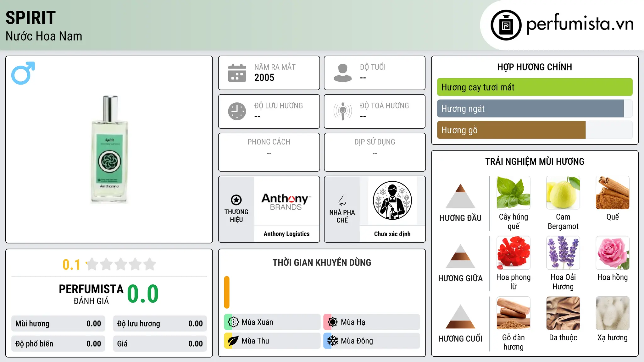Viewport: 644px width, 362px height.
Task: Click the Gỗ đàn hương note label
Action: pos(514,342)
